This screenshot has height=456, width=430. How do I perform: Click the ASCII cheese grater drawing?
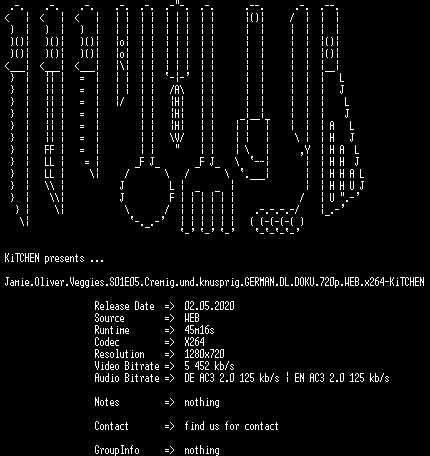(x=343, y=110)
